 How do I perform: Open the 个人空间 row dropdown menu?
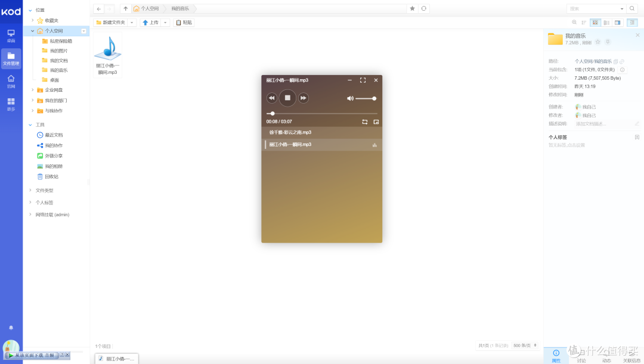coord(84,31)
